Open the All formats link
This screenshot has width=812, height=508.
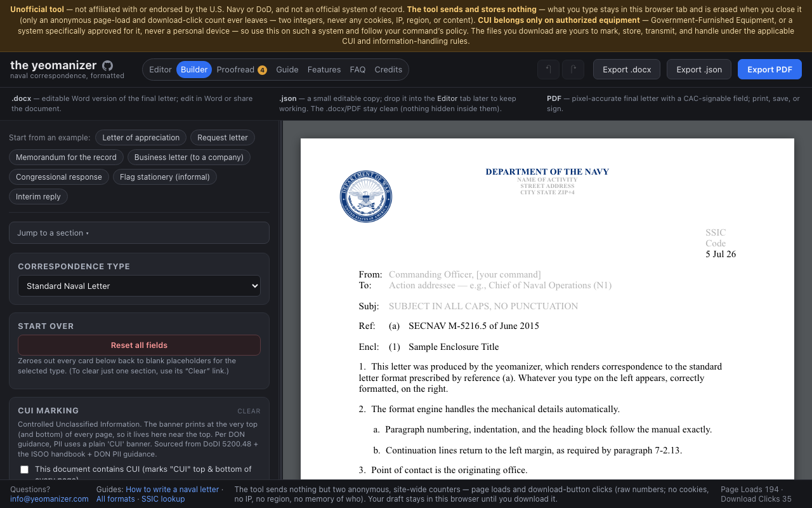point(115,499)
